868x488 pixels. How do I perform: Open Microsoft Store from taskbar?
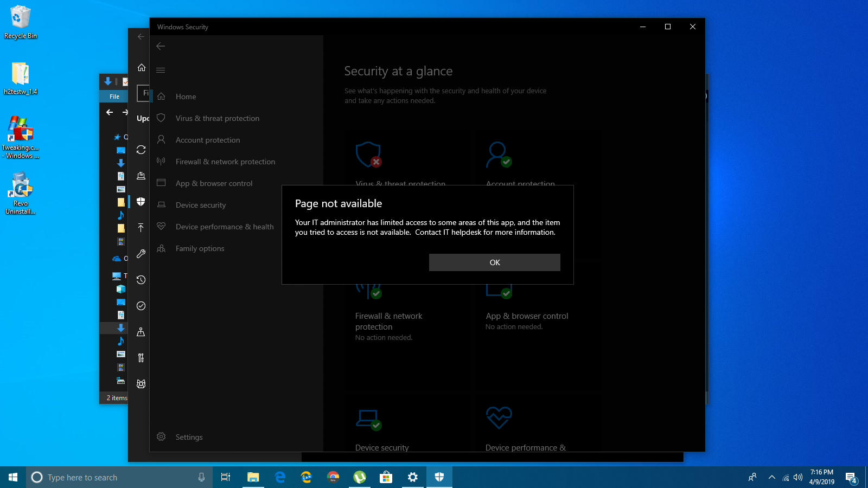coord(386,477)
